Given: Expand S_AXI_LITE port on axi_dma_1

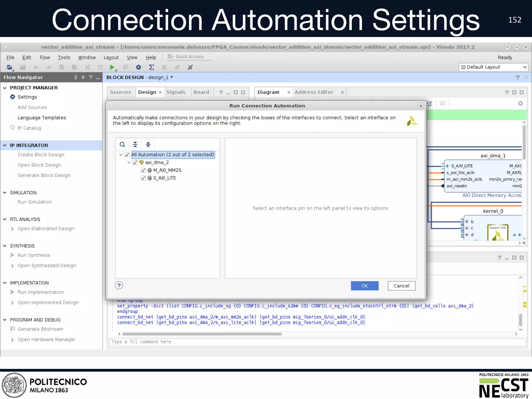Looking at the screenshot, I should pyautogui.click(x=447, y=166).
